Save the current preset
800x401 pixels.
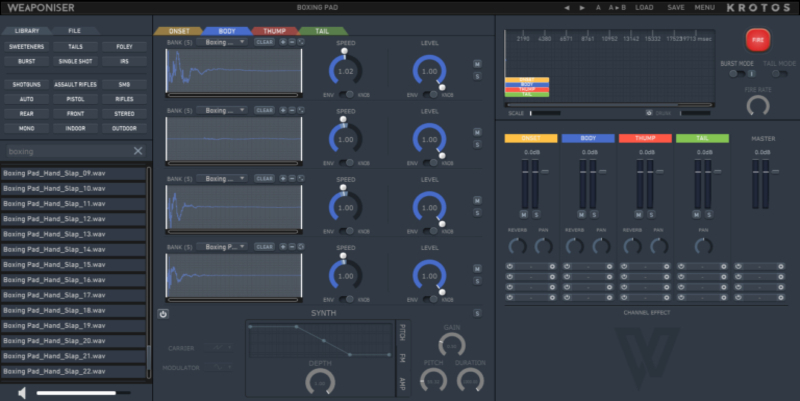click(676, 8)
